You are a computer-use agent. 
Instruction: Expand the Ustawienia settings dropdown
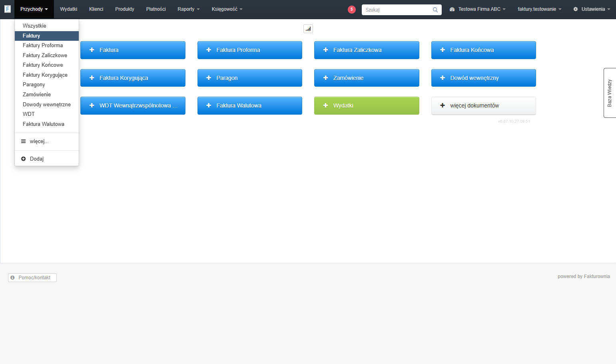click(592, 9)
